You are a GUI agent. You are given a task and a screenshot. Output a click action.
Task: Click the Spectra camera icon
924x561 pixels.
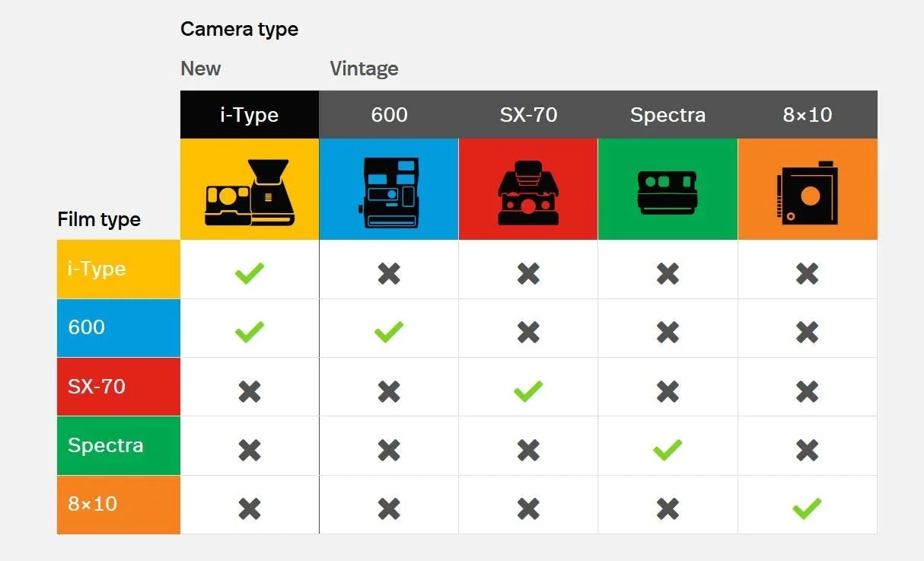[668, 191]
